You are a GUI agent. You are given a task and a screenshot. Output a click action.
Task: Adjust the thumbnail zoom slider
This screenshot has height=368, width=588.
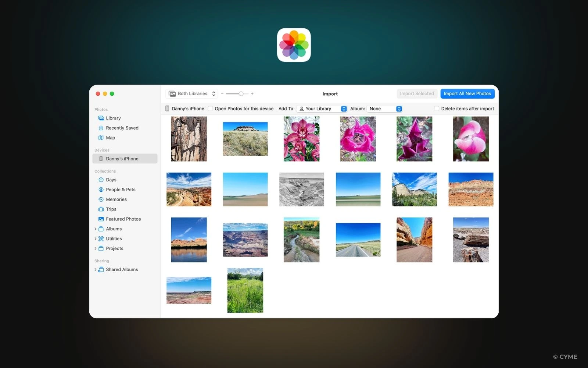click(x=241, y=93)
